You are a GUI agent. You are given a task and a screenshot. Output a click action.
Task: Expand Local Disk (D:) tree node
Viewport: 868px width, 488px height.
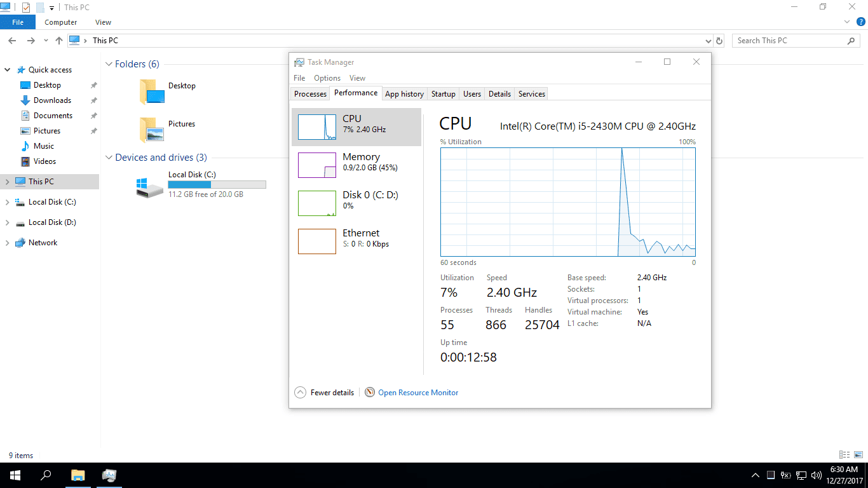[x=8, y=222]
